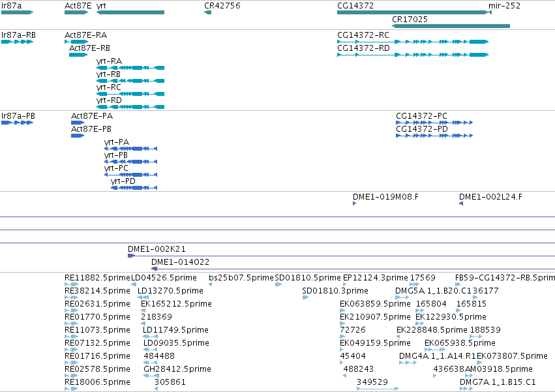Image resolution: width=555 pixels, height=392 pixels.
Task: Click the yrt-PD protein feature
Action: (134, 188)
